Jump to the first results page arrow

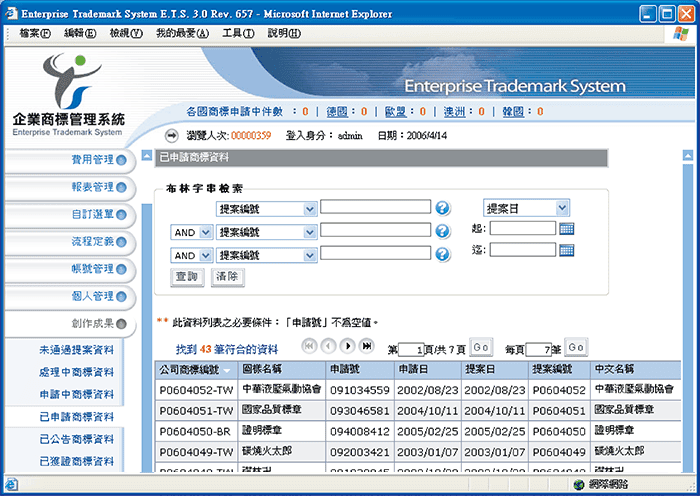coord(309,346)
